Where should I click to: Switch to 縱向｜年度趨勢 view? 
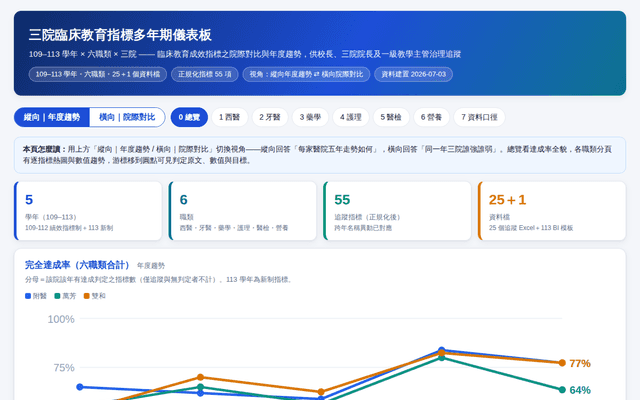tap(52, 118)
